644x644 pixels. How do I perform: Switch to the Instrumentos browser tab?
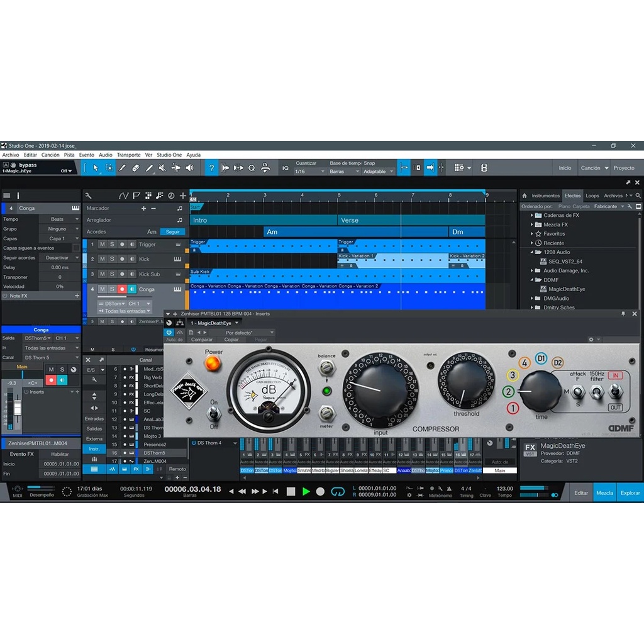tap(545, 196)
